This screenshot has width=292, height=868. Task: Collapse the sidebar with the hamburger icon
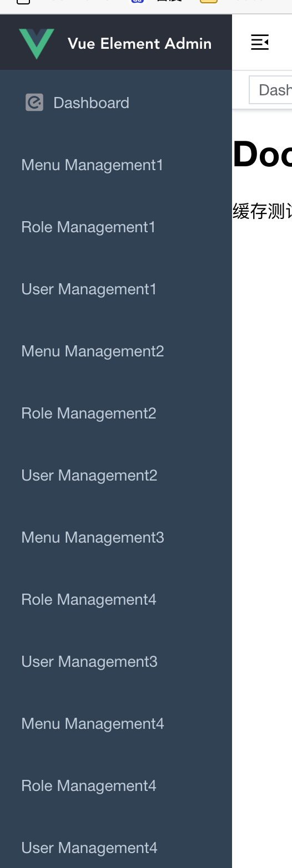pyautogui.click(x=260, y=42)
